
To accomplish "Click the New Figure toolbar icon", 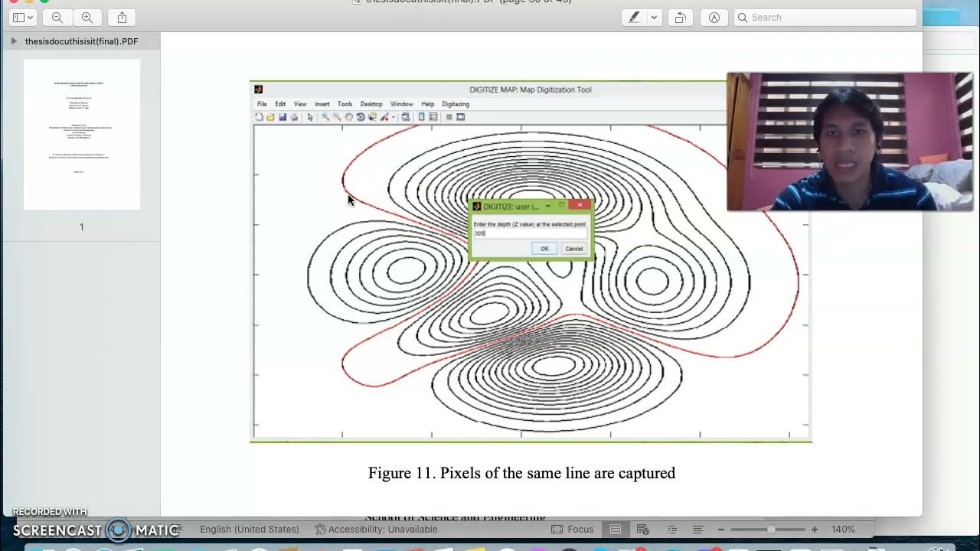I will pyautogui.click(x=259, y=117).
